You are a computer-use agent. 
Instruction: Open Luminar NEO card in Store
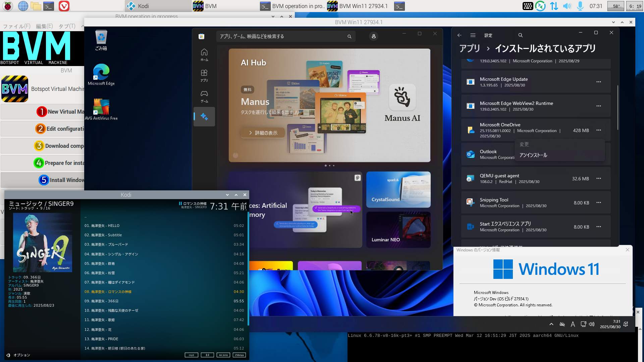(x=398, y=230)
